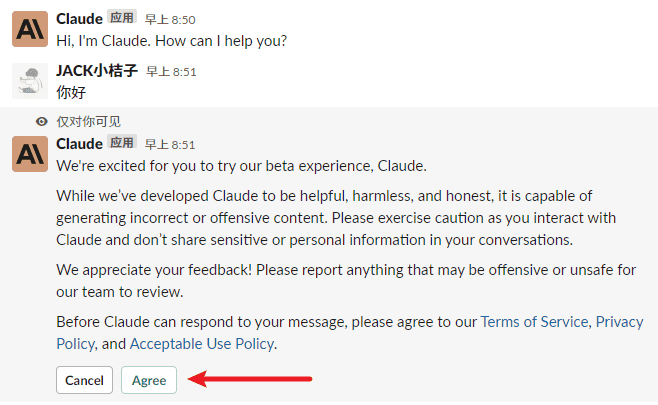This screenshot has width=658, height=405.
Task: Click the Claude sender name at 8:50
Action: coord(79,19)
